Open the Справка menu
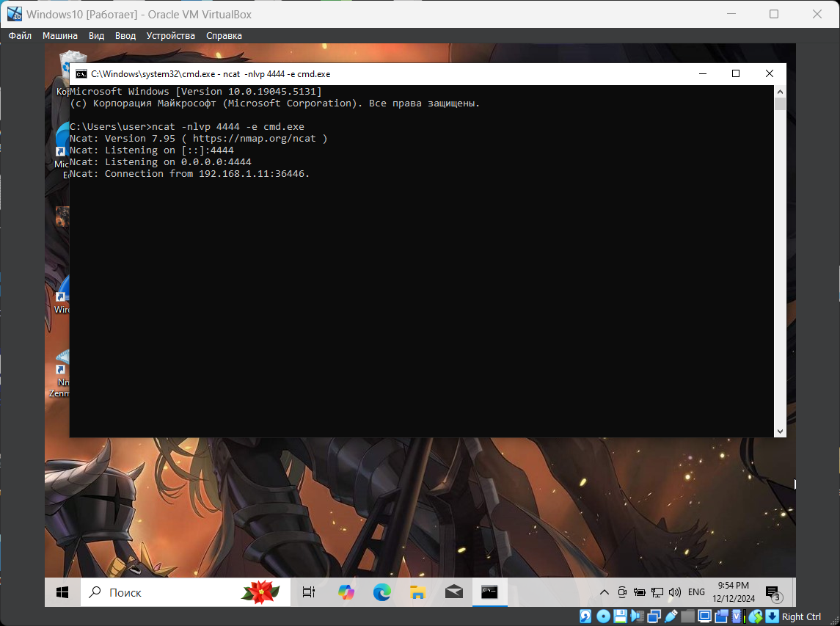The width and height of the screenshot is (840, 626). click(224, 36)
